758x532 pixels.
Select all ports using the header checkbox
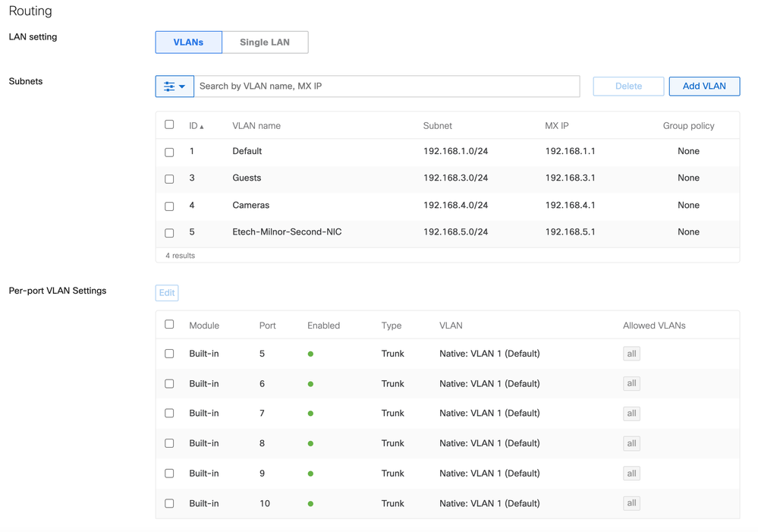tap(169, 325)
